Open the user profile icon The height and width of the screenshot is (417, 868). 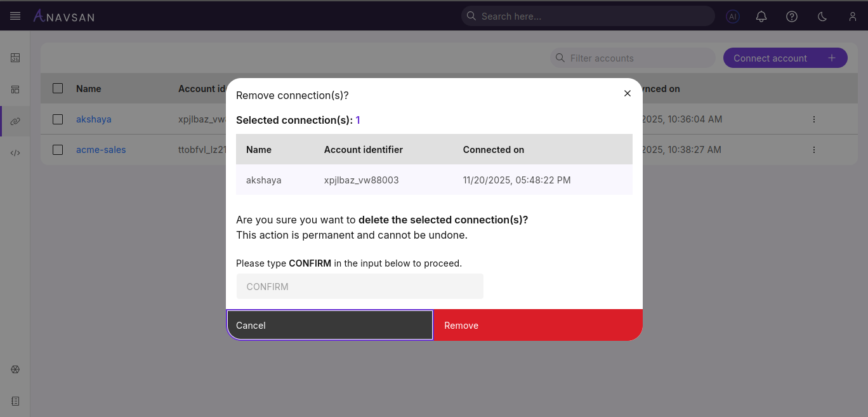pyautogui.click(x=853, y=17)
